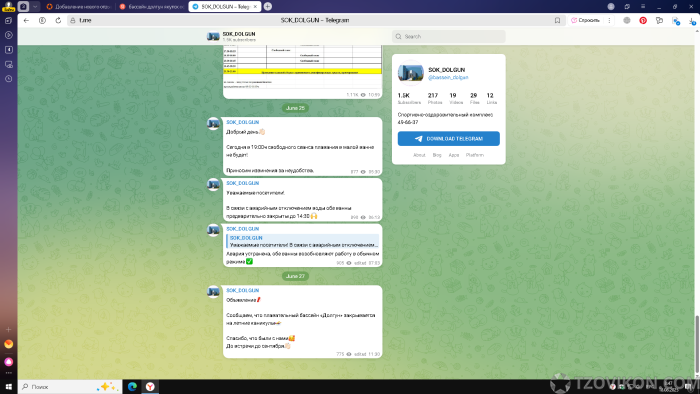The height and width of the screenshot is (394, 700).
Task: Click the SOK_DOLGUN channel title in header
Action: coord(239,34)
